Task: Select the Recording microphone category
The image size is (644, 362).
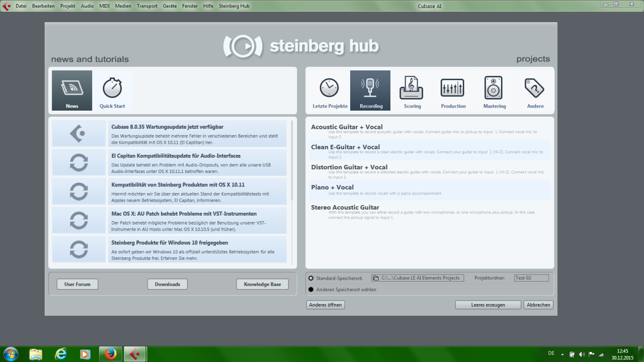Action: pos(370,90)
